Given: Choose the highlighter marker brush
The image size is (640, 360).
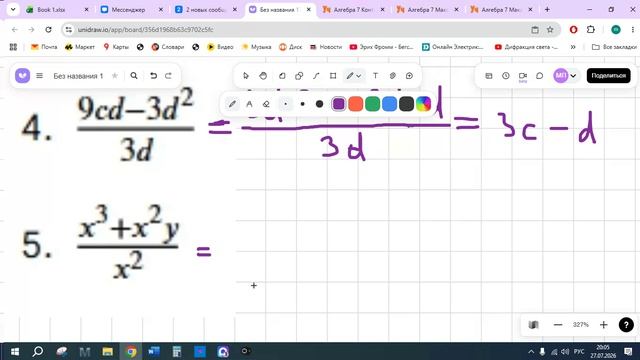Looking at the screenshot, I should point(249,104).
